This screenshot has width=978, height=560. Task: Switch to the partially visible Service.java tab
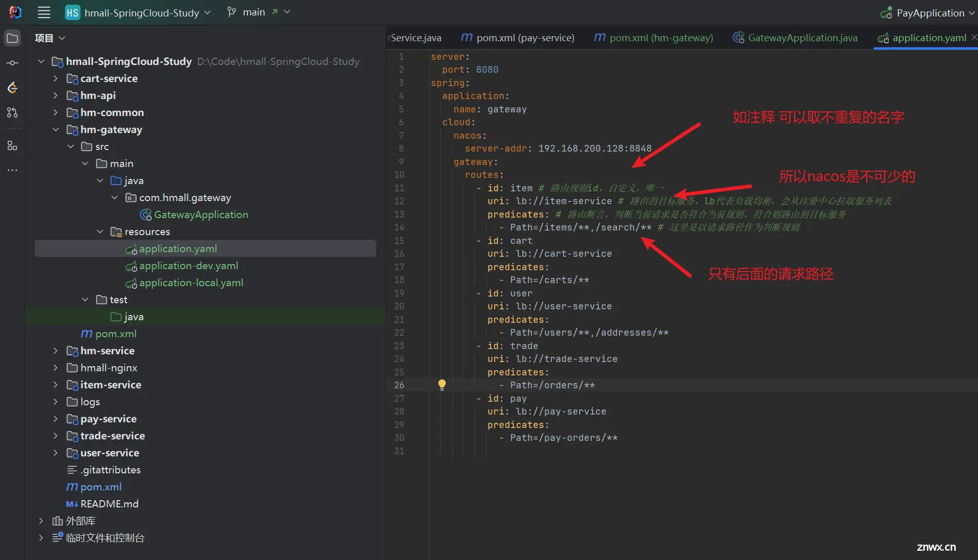416,38
